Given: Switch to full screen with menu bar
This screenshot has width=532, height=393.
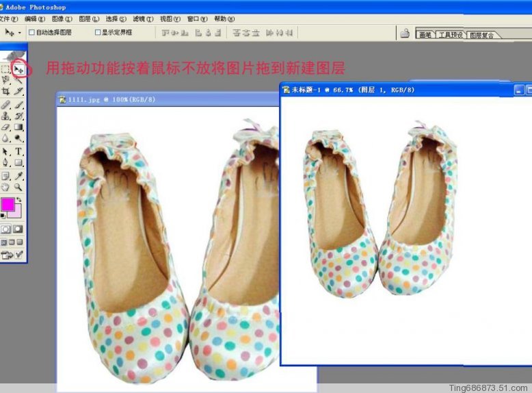Looking at the screenshot, I should tap(12, 242).
